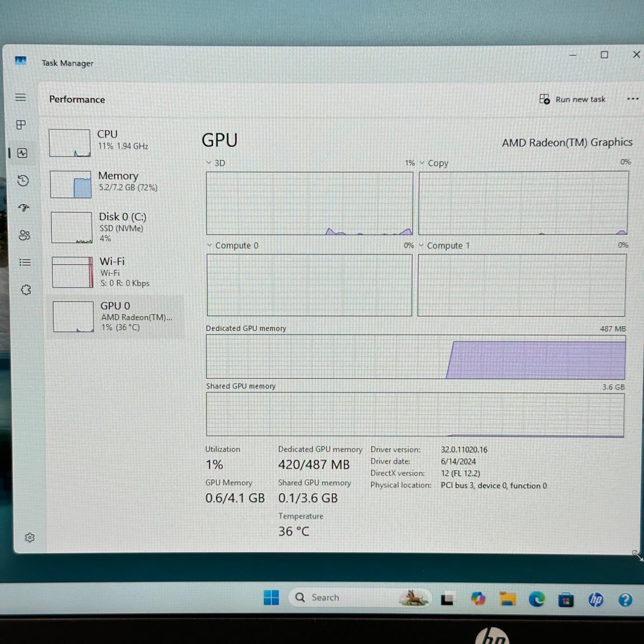This screenshot has height=644, width=644.
Task: Open the Processes page icon
Action: (x=21, y=125)
